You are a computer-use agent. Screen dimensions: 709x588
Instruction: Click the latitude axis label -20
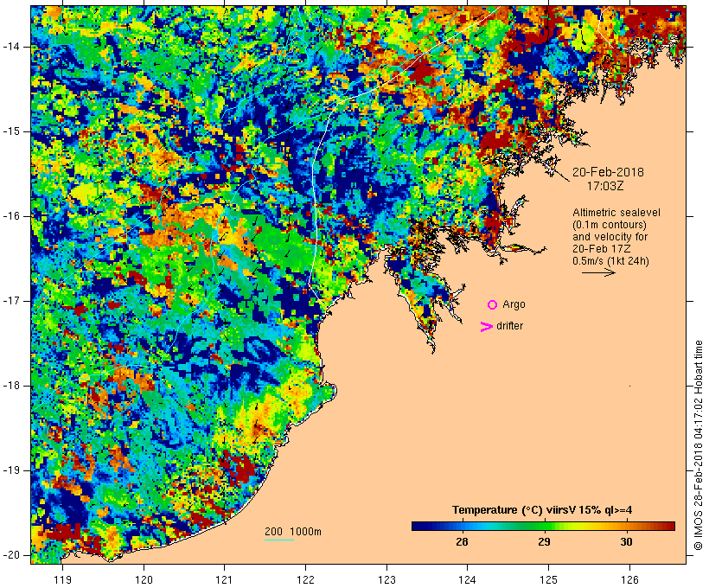pos(11,555)
